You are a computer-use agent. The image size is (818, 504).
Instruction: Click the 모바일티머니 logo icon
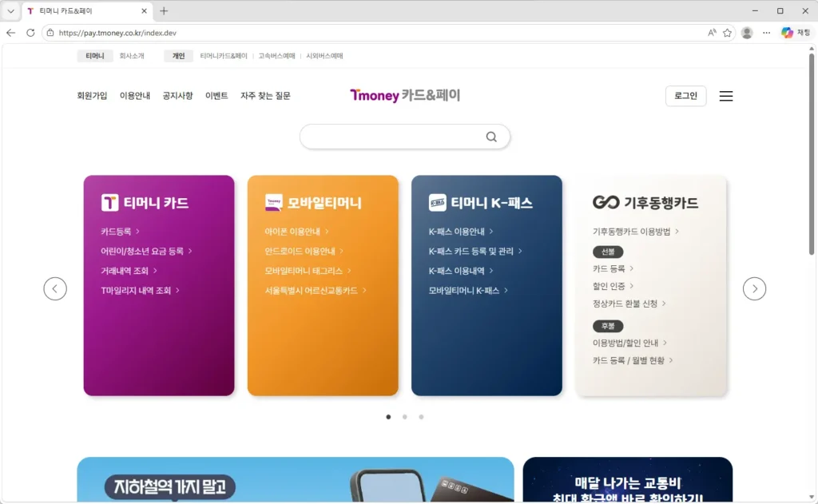coord(273,202)
